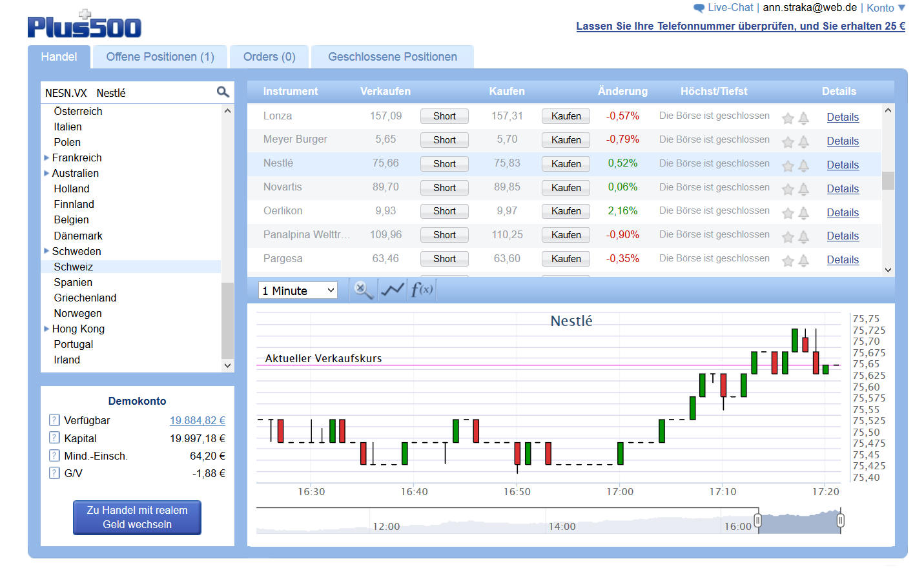Click help icon next to Kapital
The image size is (924, 570).
point(54,438)
